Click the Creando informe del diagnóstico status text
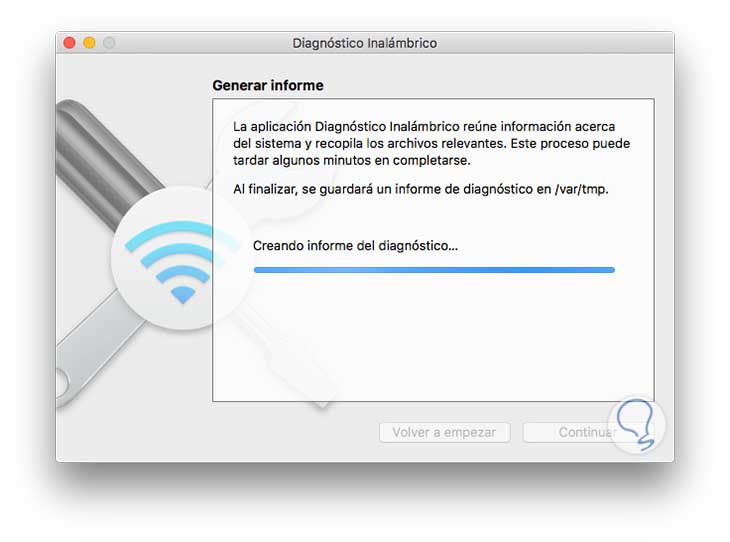Viewport: 730px width, 542px height. 355,245
